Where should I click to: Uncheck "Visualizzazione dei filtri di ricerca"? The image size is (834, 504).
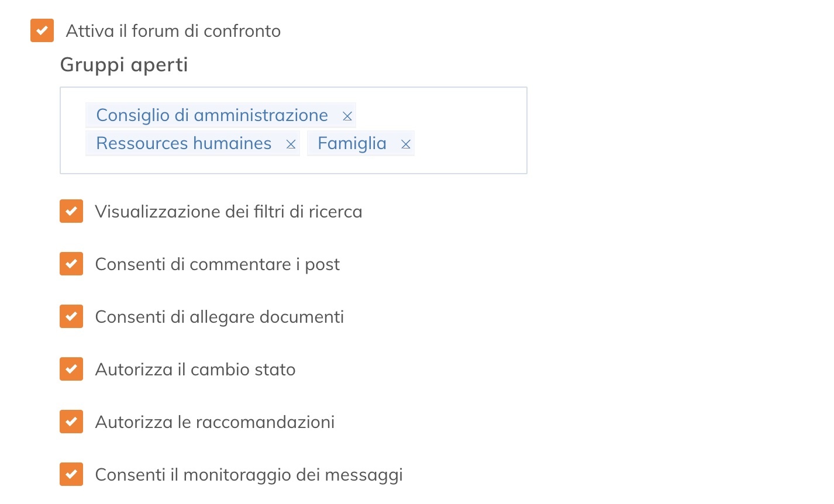coord(71,211)
